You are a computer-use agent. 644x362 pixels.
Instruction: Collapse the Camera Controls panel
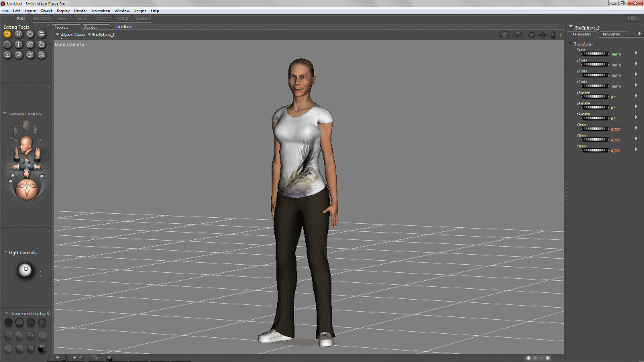coord(5,114)
